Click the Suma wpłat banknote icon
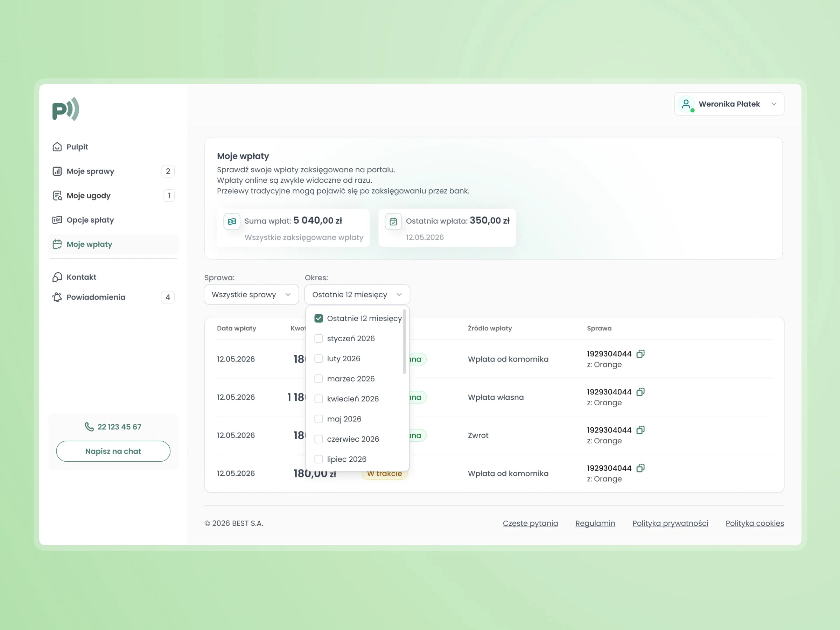Viewport: 840px width, 630px height. pos(232,222)
